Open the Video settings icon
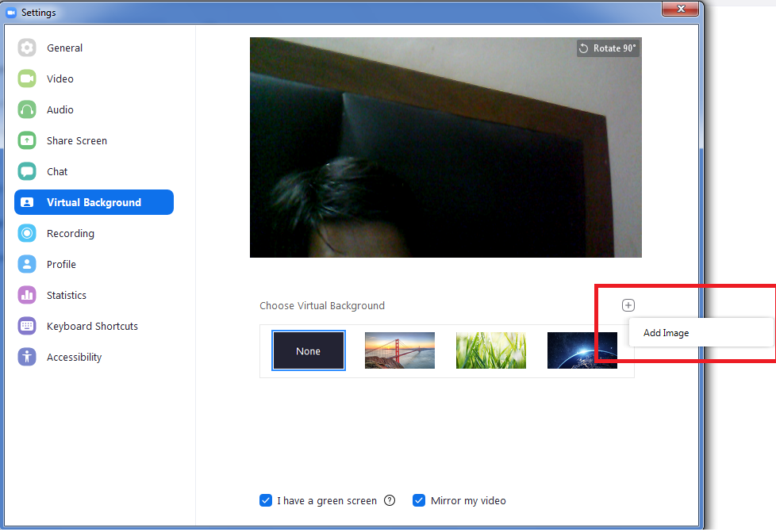 27,78
